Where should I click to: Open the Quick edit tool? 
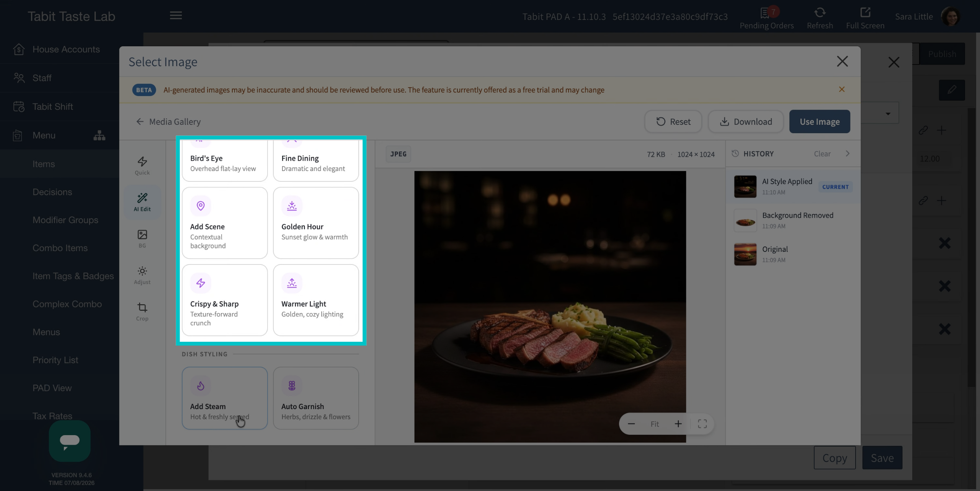[x=142, y=166]
